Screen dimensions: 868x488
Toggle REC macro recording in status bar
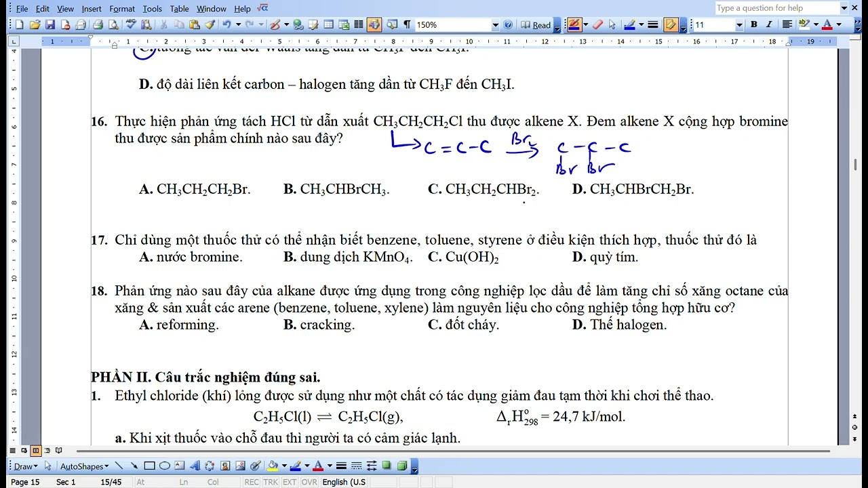pyautogui.click(x=252, y=482)
